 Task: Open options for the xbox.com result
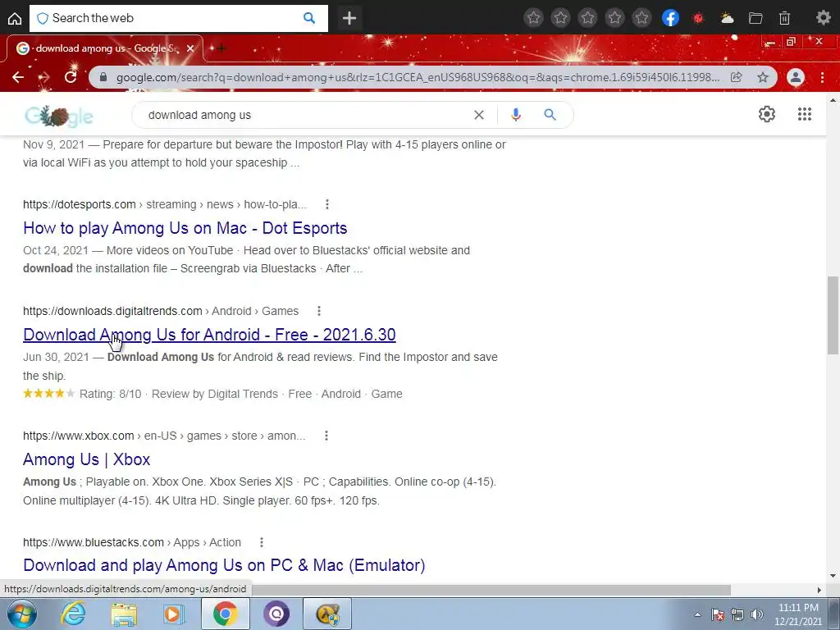click(x=326, y=436)
